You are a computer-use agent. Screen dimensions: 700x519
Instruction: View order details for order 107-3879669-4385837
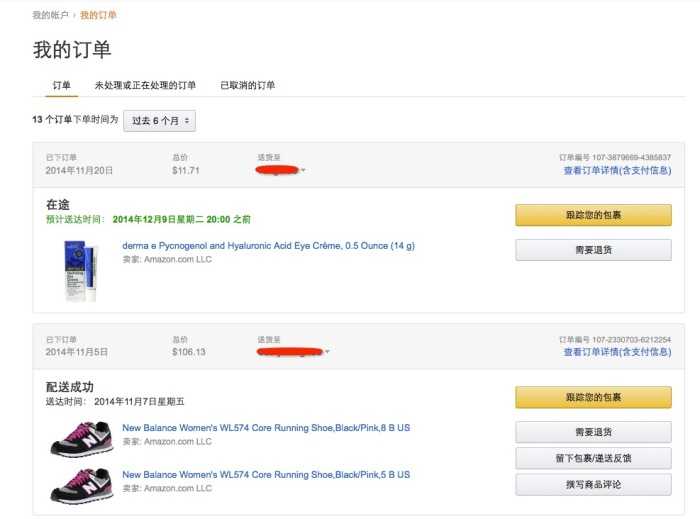(617, 170)
